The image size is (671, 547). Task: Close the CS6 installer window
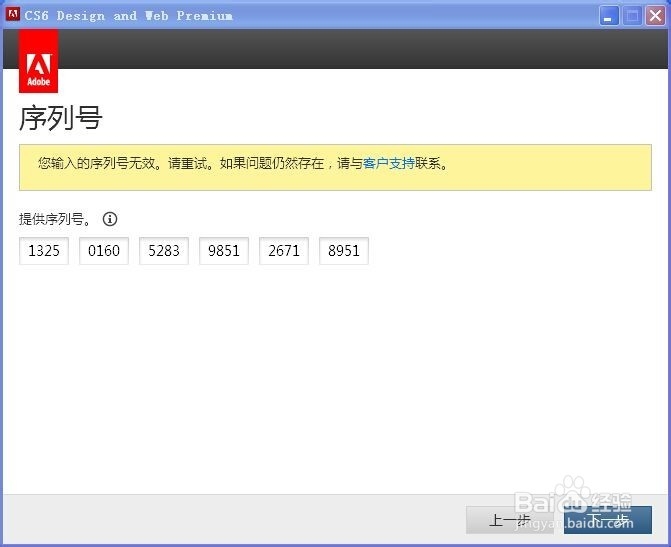(655, 16)
